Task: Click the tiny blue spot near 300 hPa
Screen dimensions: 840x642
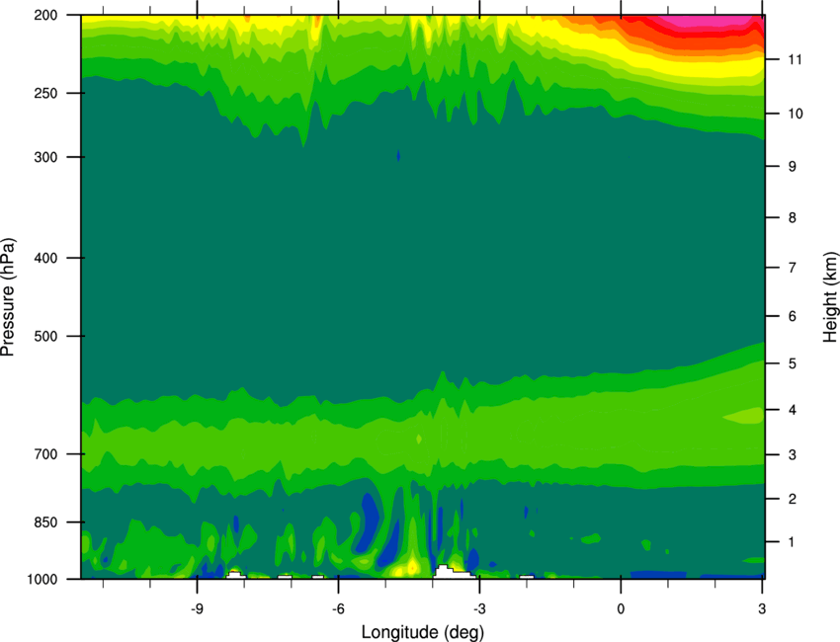Action: 398,156
